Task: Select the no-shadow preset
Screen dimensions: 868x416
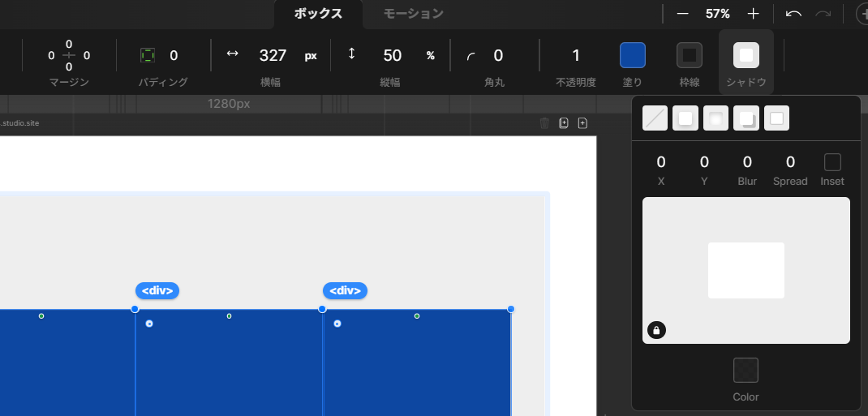Action: tap(655, 118)
